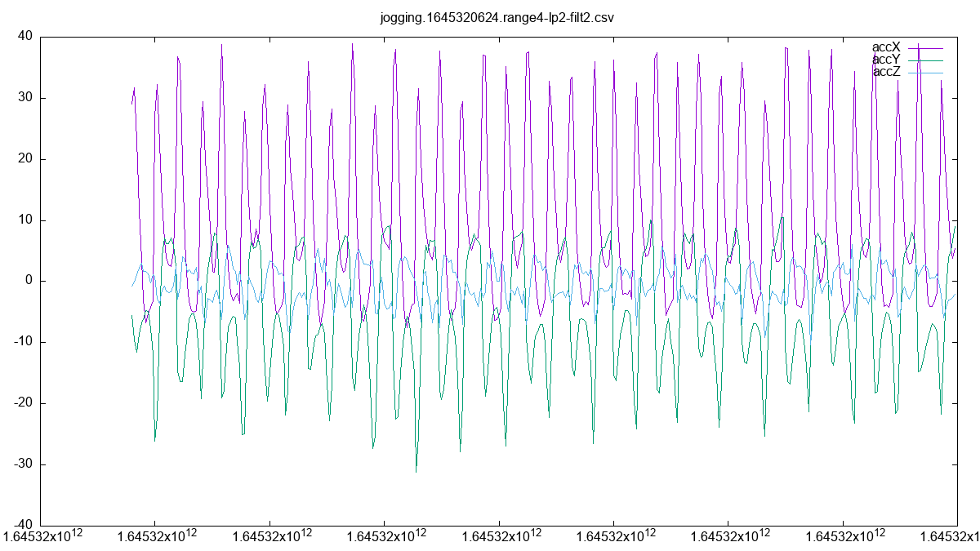Select the accZ legend label
This screenshot has height=551, width=980.
[x=886, y=72]
